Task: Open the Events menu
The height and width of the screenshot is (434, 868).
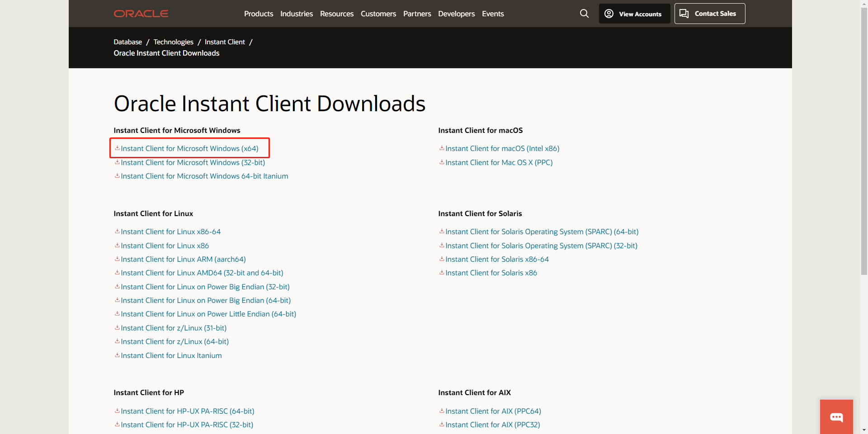Action: tap(493, 14)
